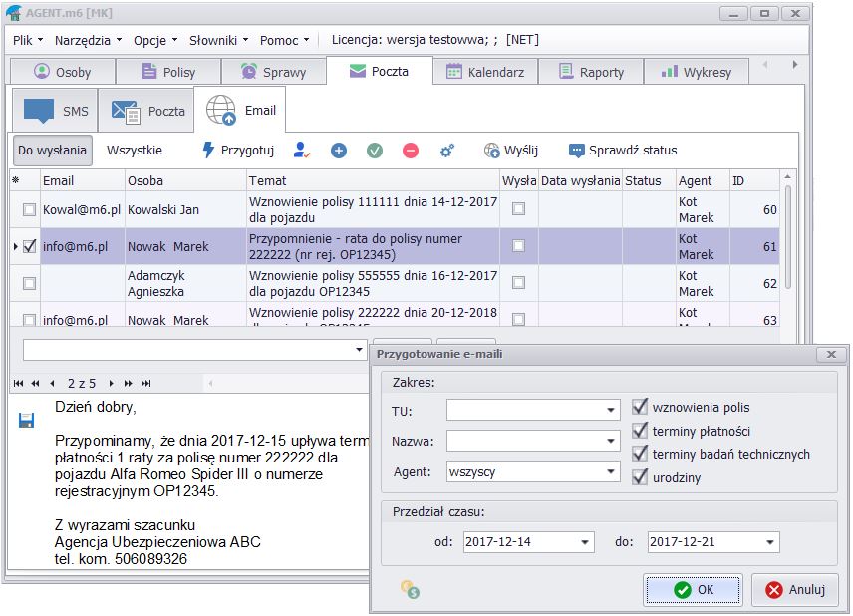This screenshot has width=853, height=616.
Task: Select the Wszystkie filter button
Action: pos(135,151)
